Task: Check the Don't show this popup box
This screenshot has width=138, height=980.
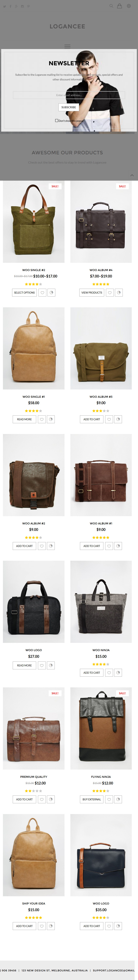Action: point(57,121)
